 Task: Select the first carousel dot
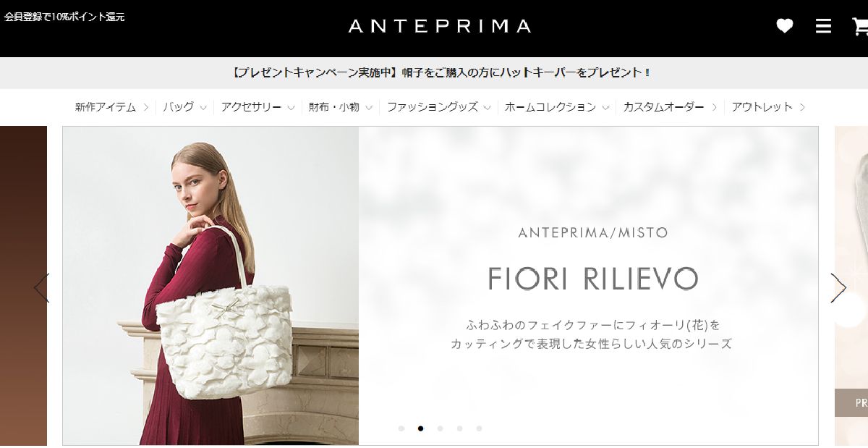tap(401, 428)
